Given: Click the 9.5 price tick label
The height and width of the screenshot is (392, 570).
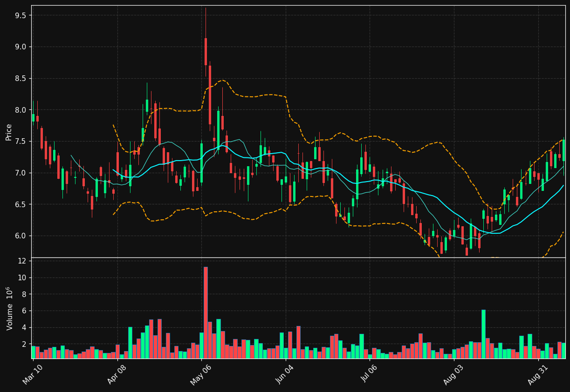Looking at the screenshot, I should click(21, 15).
